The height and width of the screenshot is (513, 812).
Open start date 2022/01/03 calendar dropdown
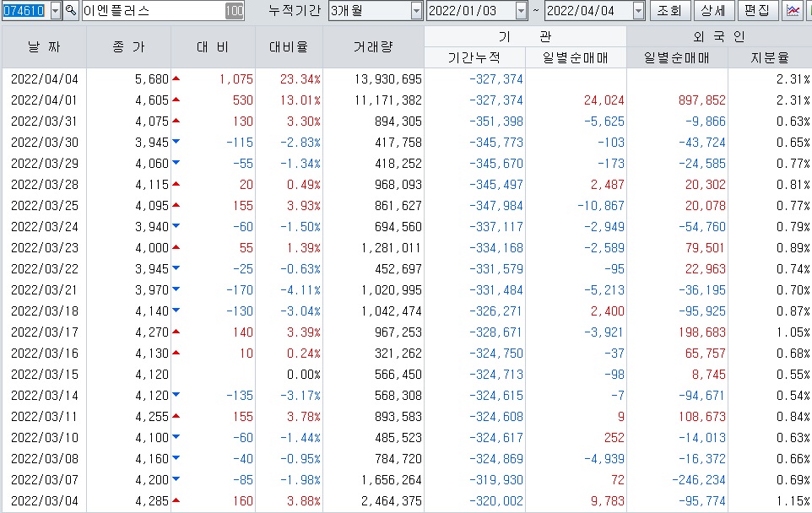click(x=521, y=10)
